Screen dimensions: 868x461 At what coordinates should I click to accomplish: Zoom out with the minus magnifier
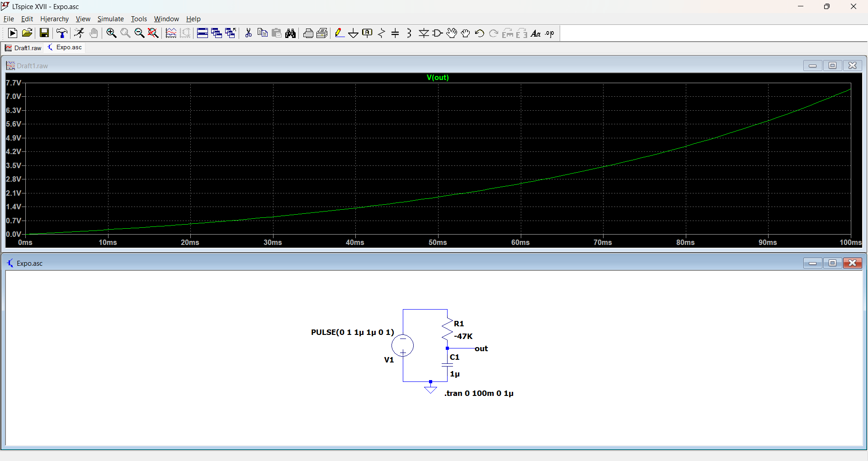[139, 33]
